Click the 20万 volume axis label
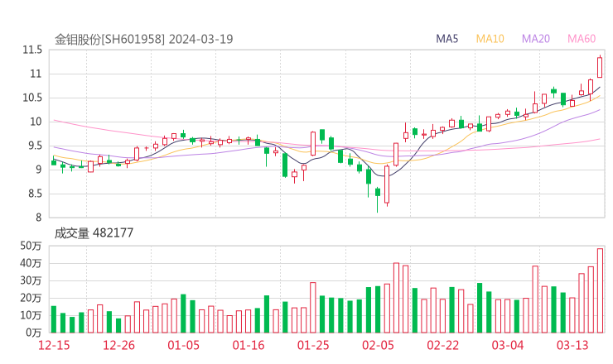Image resolution: width=613 pixels, height=364 pixels. [x=31, y=299]
